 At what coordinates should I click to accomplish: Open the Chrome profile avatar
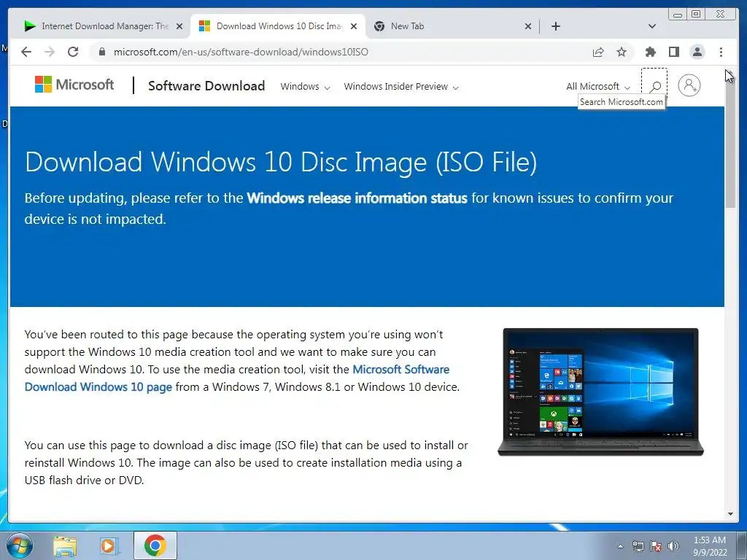tap(697, 52)
